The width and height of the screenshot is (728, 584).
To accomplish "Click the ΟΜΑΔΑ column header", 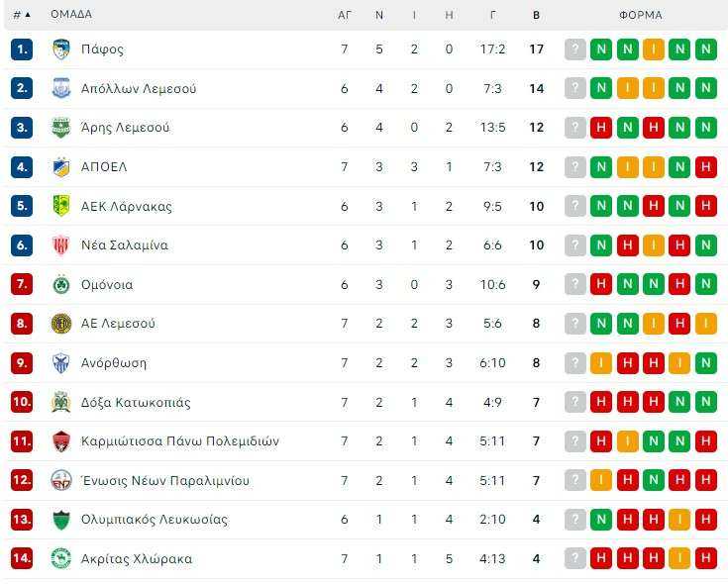I will pos(71,15).
